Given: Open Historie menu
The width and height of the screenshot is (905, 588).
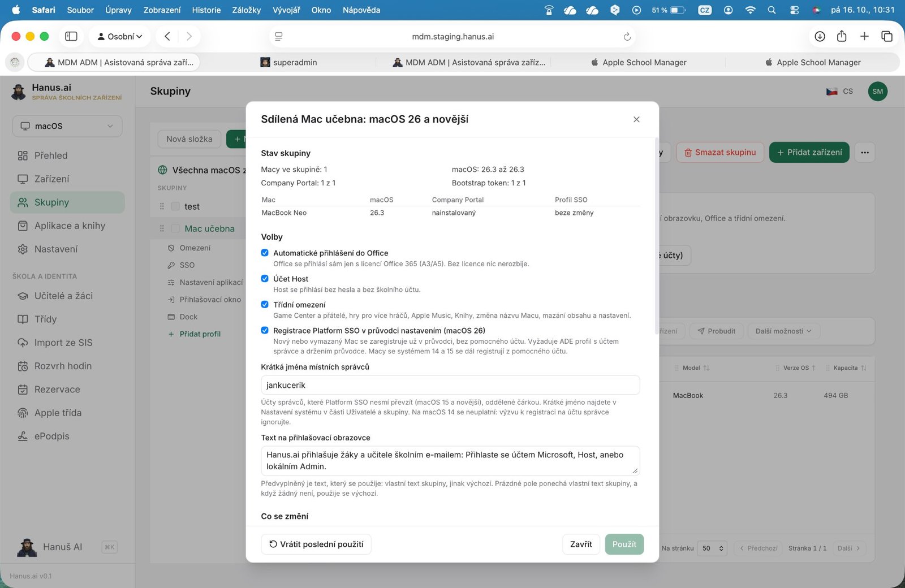Looking at the screenshot, I should [206, 10].
